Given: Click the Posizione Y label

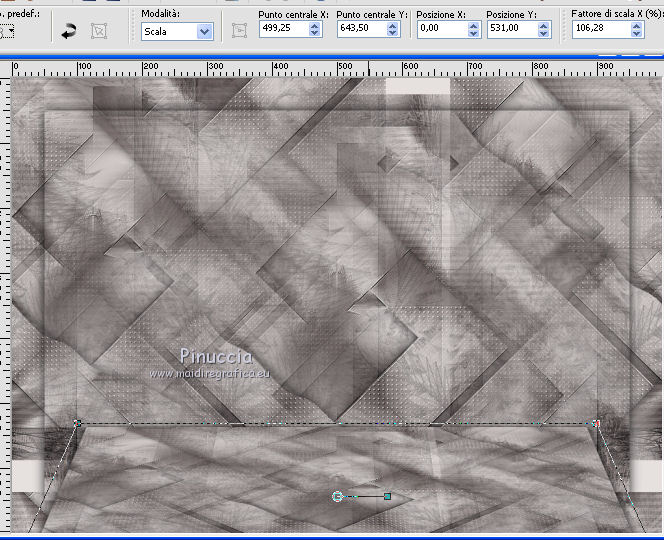Looking at the screenshot, I should (x=512, y=14).
